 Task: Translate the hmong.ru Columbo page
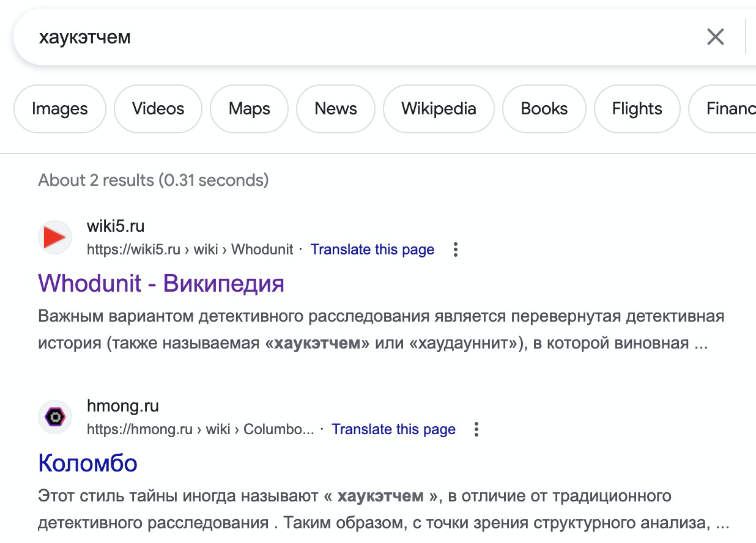click(393, 429)
